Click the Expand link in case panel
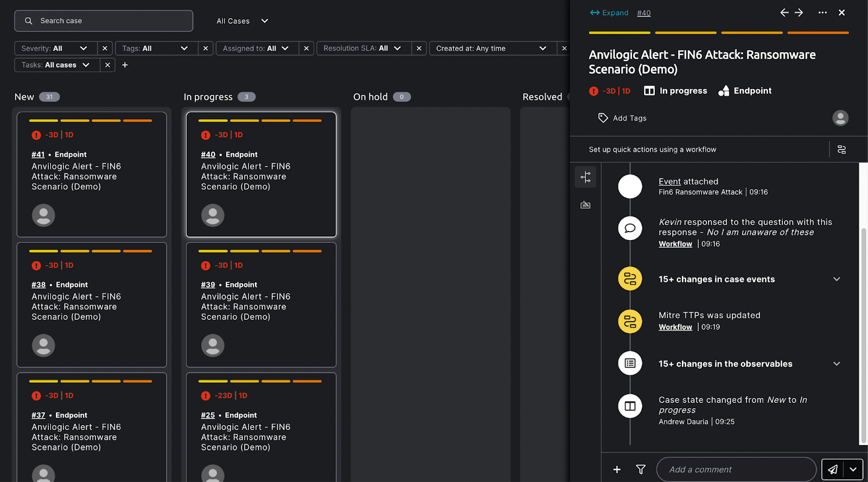 pyautogui.click(x=609, y=13)
